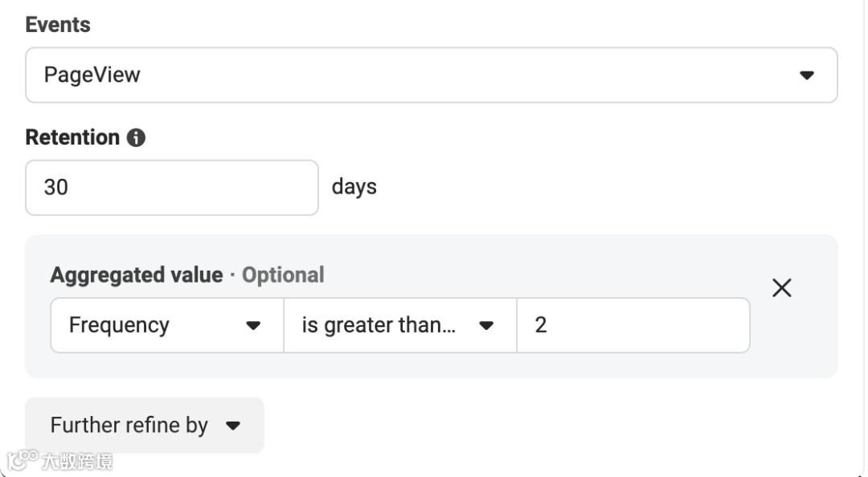Focus the Retention days input showing 30
Screen dimensions: 868x477
[x=171, y=187]
